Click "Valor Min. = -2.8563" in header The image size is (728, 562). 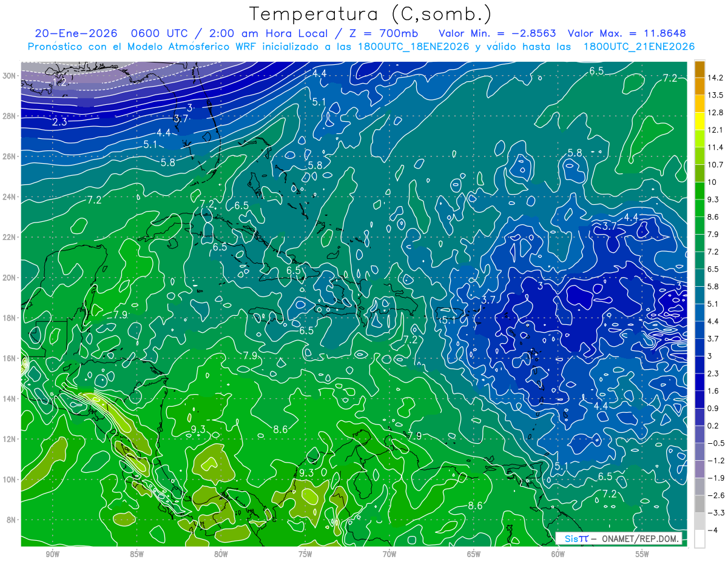click(x=497, y=33)
